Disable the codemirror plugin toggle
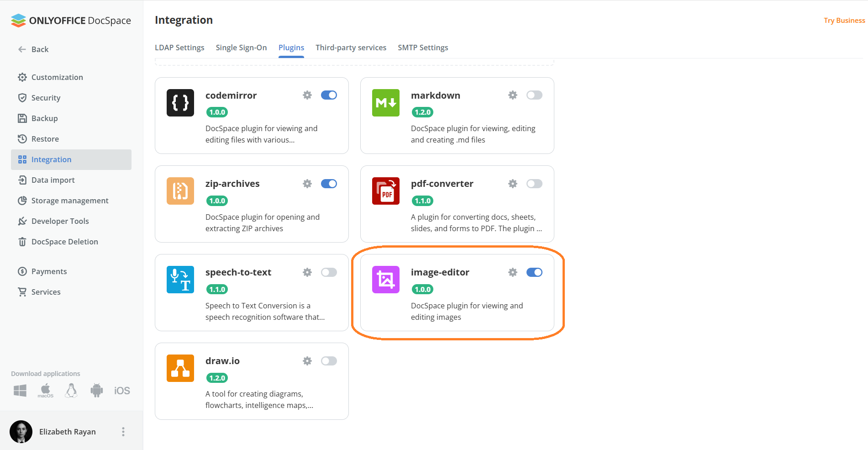The width and height of the screenshot is (868, 450). click(329, 95)
